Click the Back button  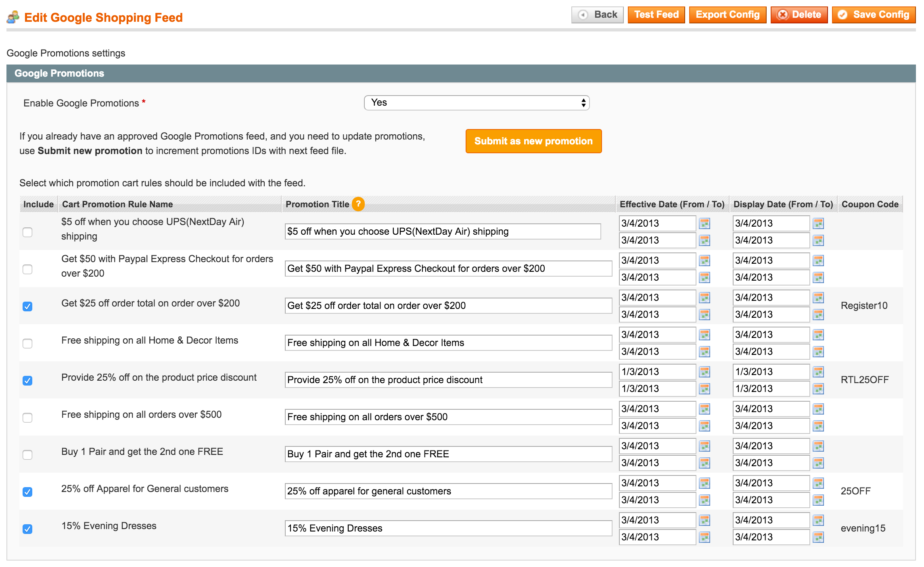[598, 15]
